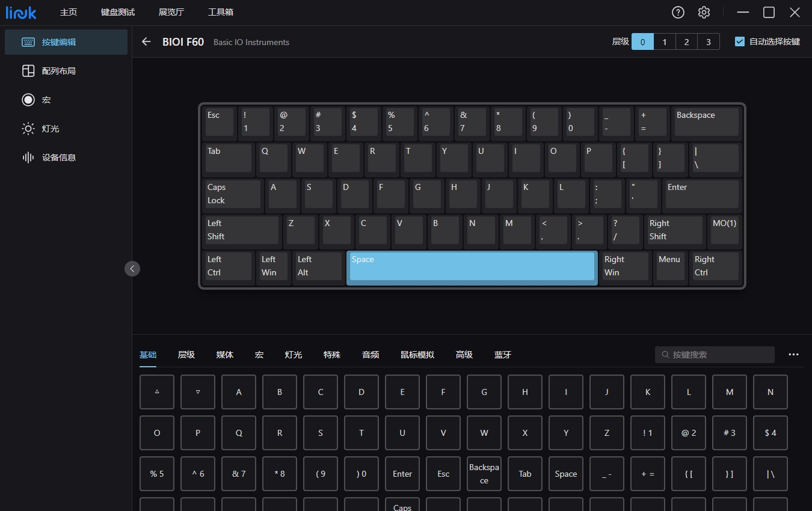Open the 宏 macro sidebar item
This screenshot has height=511, width=812.
click(x=66, y=100)
